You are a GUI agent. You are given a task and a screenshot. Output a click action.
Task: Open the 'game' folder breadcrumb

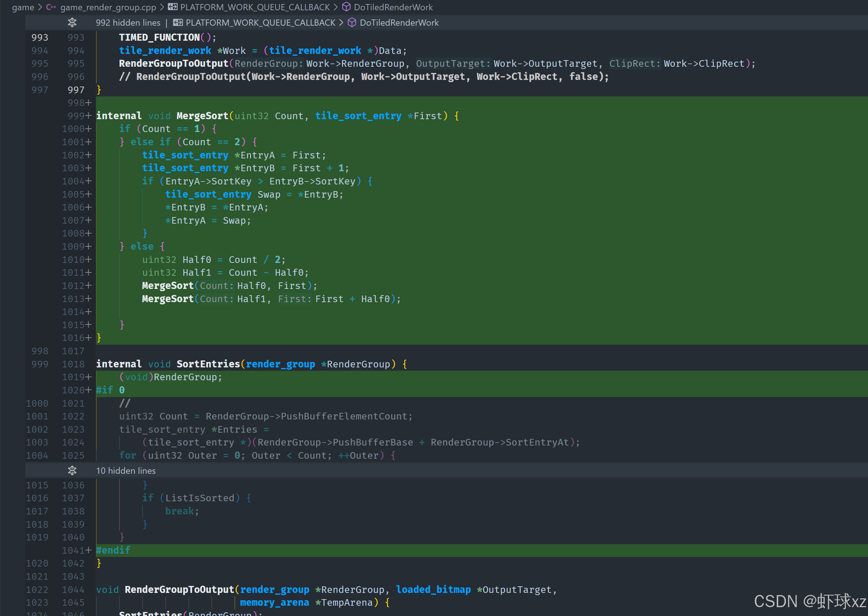pyautogui.click(x=23, y=7)
